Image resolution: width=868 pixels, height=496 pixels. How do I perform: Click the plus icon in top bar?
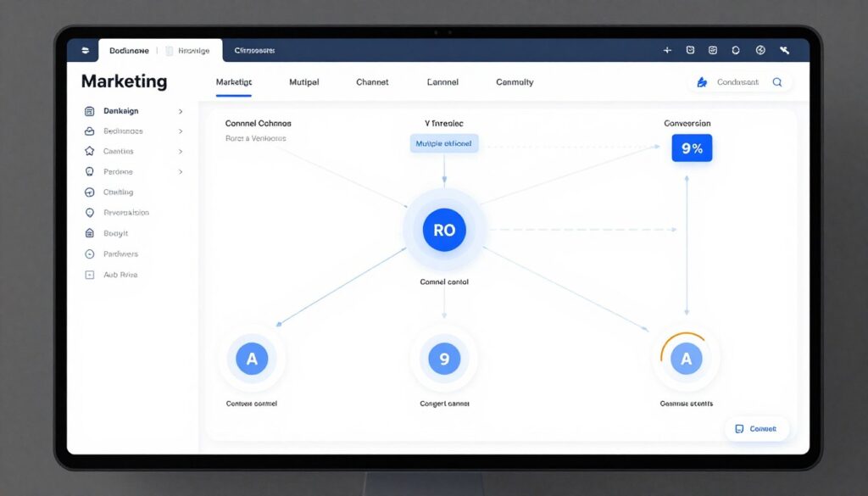pos(667,50)
